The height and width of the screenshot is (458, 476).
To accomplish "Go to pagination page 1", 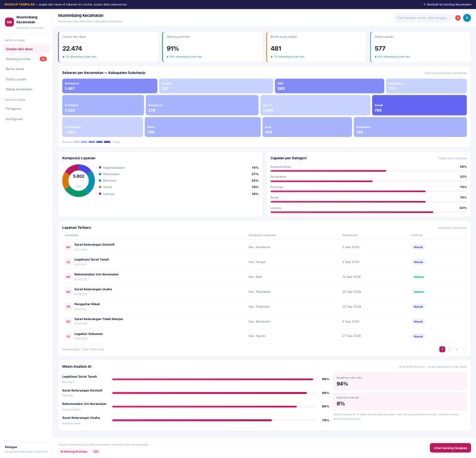I will point(442,349).
